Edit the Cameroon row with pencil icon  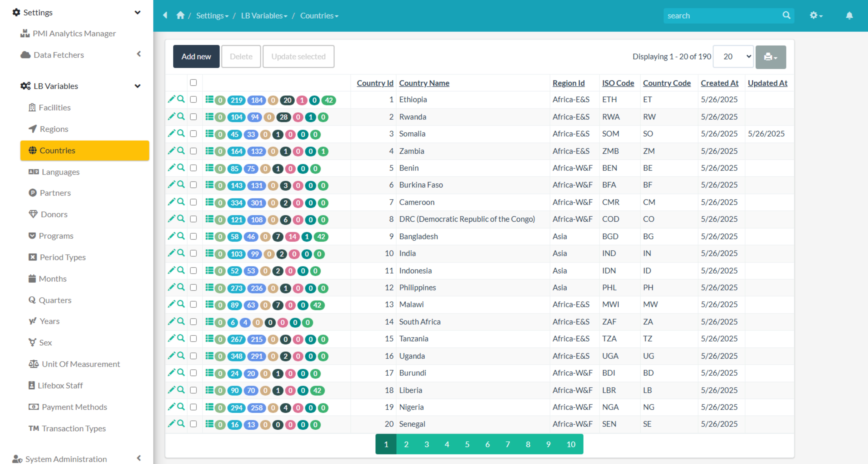(x=172, y=202)
